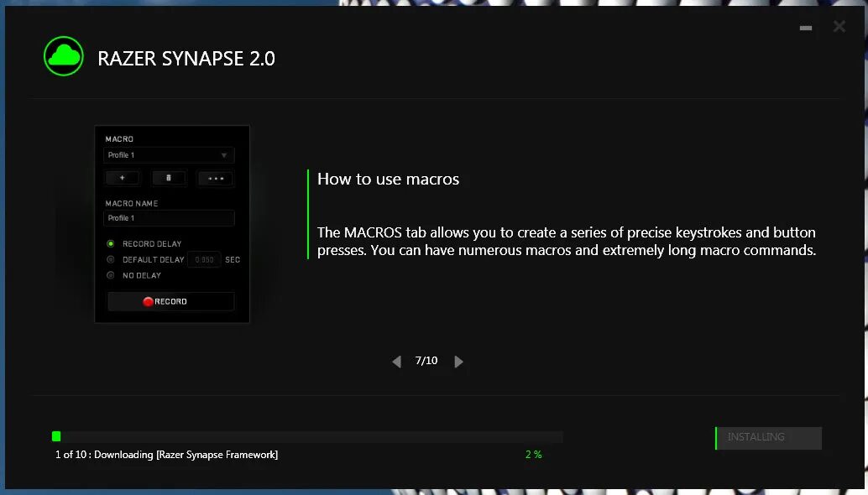Viewport: 868px width, 495px height.
Task: Click the INSTALLING button
Action: click(768, 437)
